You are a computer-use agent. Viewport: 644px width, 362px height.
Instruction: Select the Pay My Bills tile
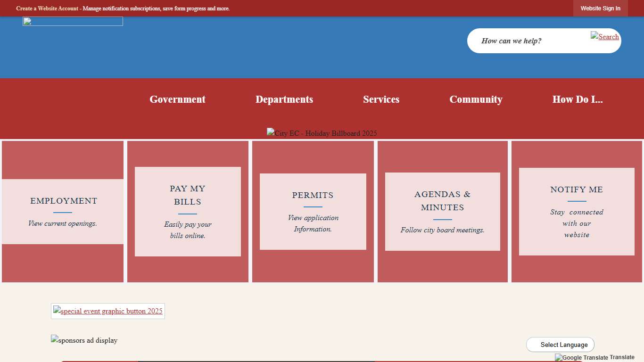[188, 212]
